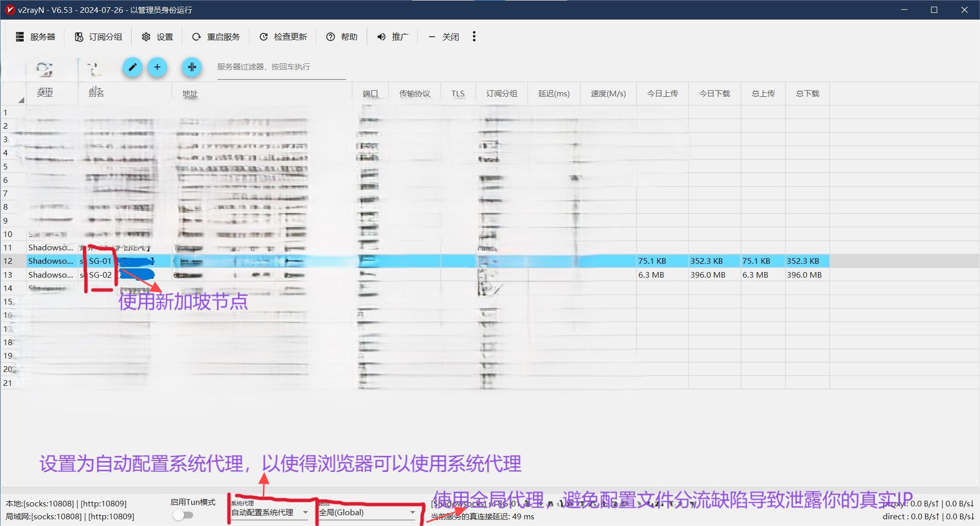Click the blue plus add button
980x526 pixels.
[x=157, y=67]
